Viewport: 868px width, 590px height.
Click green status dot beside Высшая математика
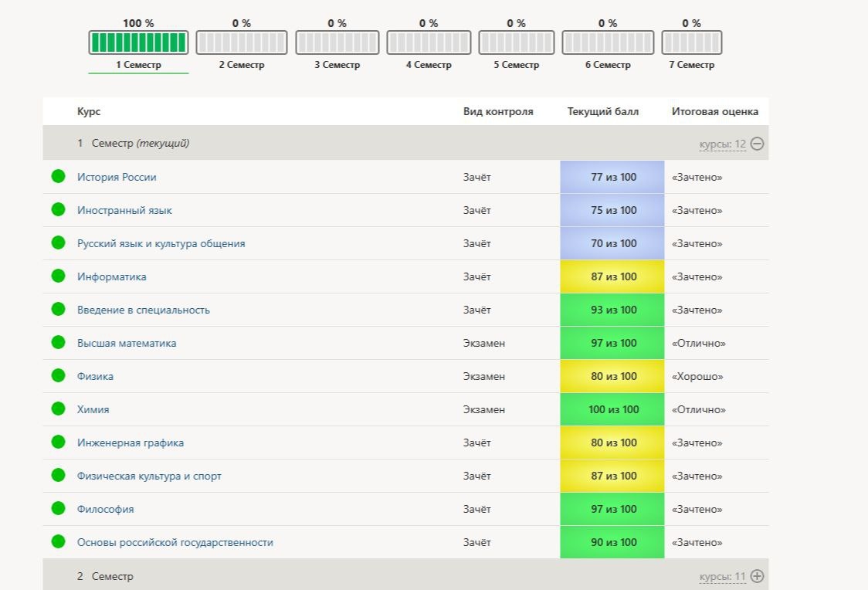[x=58, y=343]
